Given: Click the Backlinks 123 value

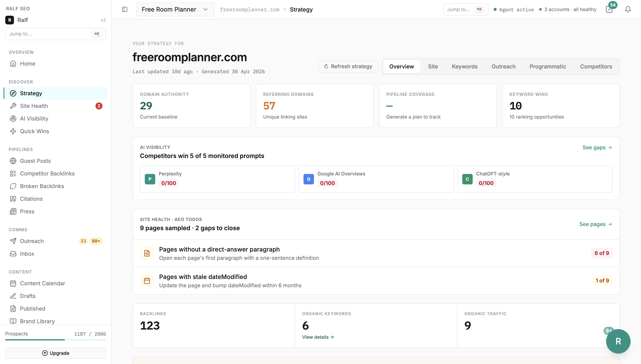Looking at the screenshot, I should 150,325.
